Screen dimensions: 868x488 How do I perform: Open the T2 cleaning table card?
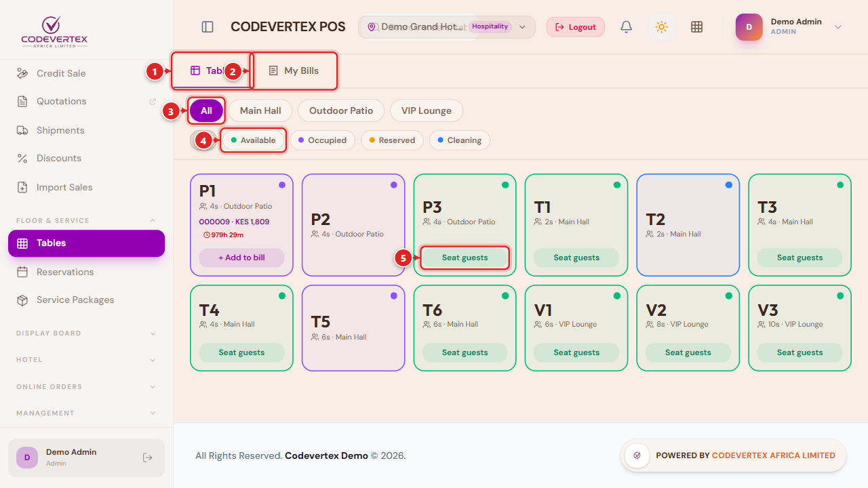pos(688,225)
